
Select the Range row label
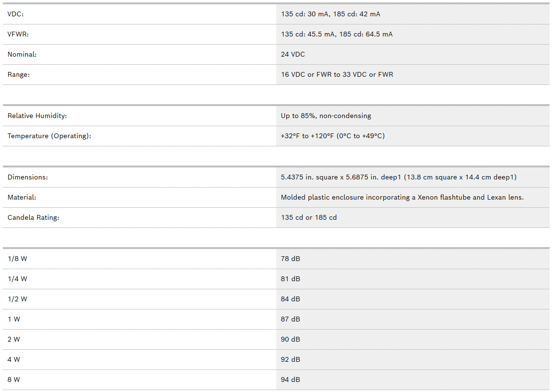click(x=19, y=74)
